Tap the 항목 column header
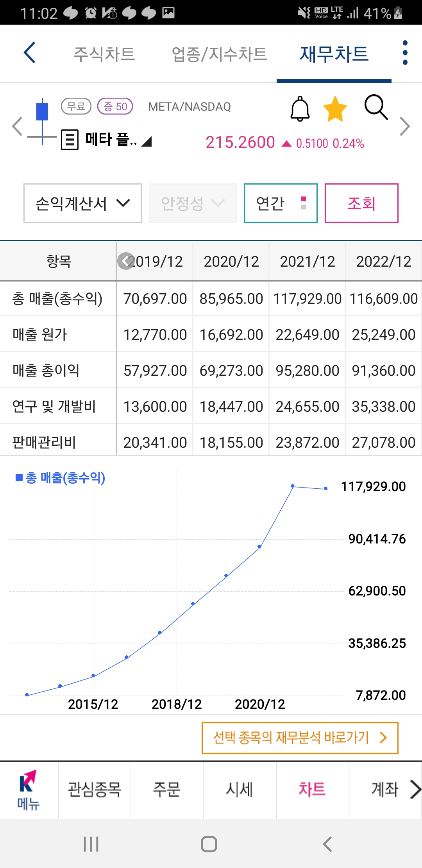The width and height of the screenshot is (422, 868). point(59,261)
